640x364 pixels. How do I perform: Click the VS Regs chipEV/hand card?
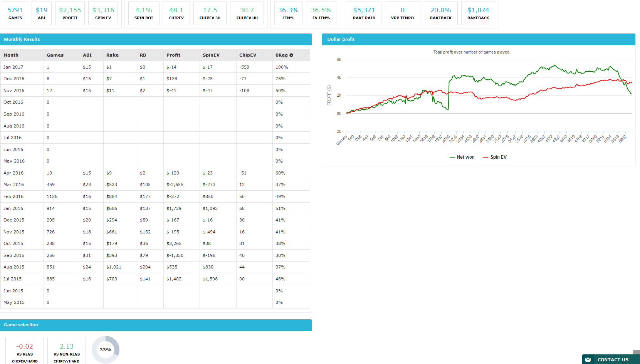pyautogui.click(x=25, y=351)
